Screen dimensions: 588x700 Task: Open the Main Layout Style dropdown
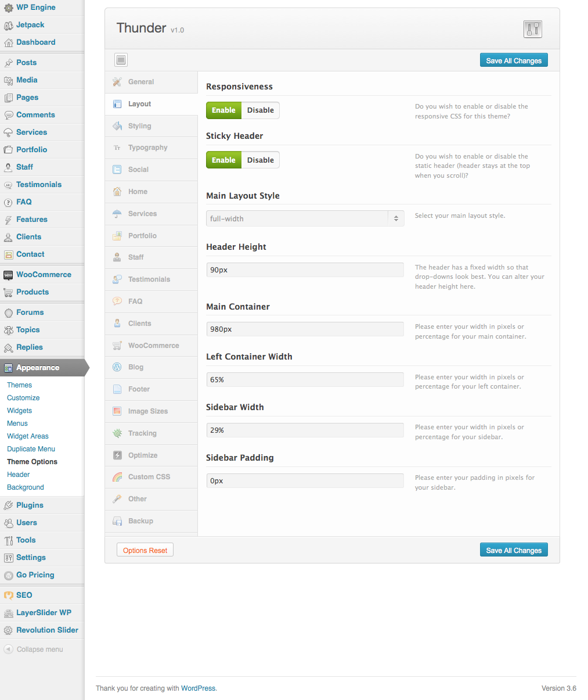305,218
